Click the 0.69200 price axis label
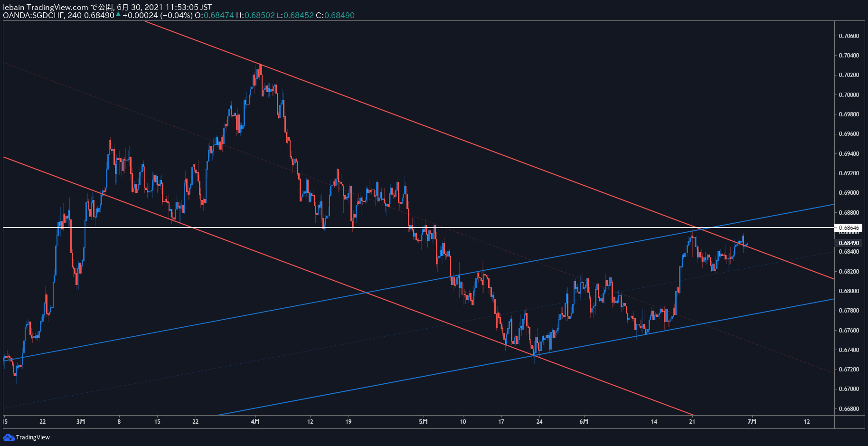868x446 pixels. coord(849,173)
